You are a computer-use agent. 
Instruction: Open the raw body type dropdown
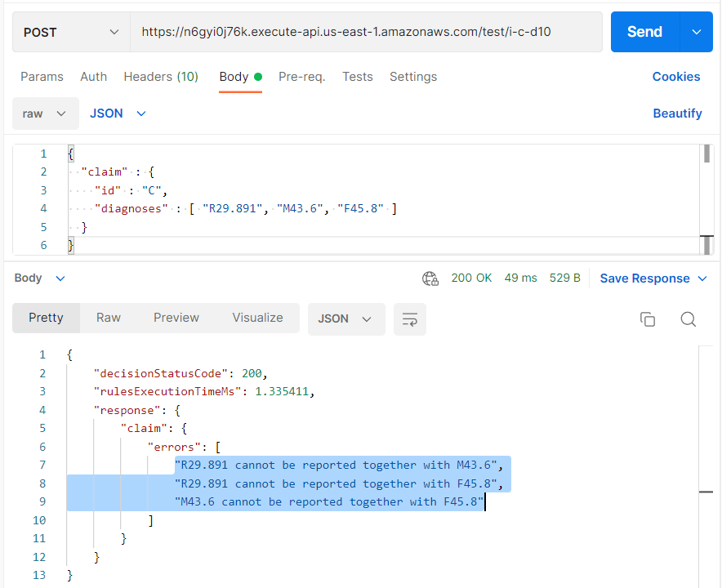tap(45, 114)
